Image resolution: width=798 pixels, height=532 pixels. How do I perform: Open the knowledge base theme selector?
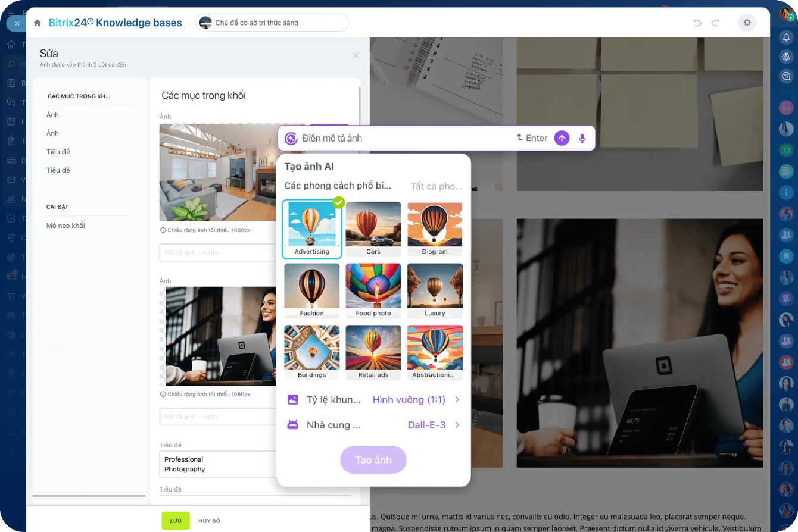pyautogui.click(x=272, y=23)
